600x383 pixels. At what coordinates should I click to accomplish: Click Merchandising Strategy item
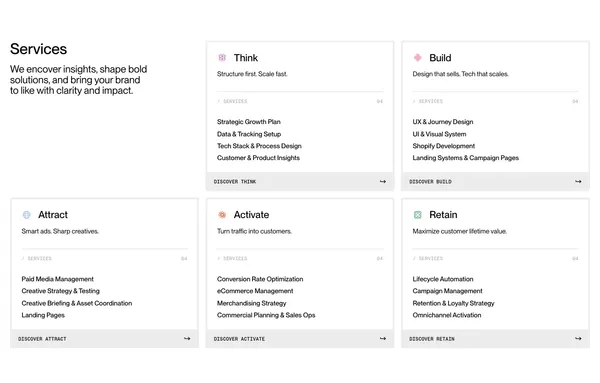click(251, 303)
